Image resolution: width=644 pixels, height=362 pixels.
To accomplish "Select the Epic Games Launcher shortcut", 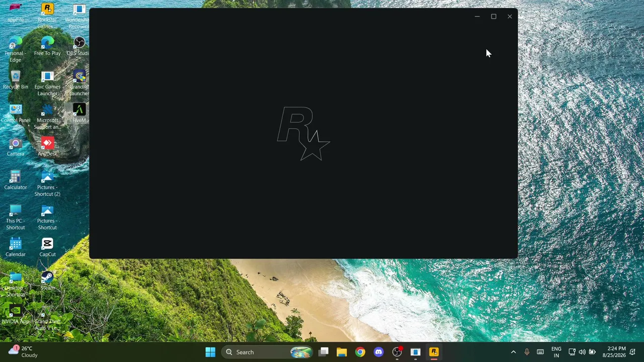I will click(47, 83).
